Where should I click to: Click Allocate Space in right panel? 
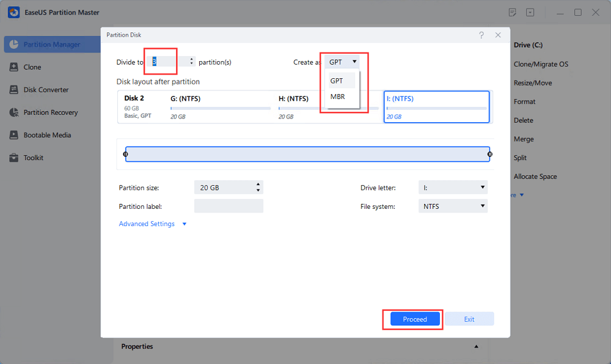[x=535, y=177]
